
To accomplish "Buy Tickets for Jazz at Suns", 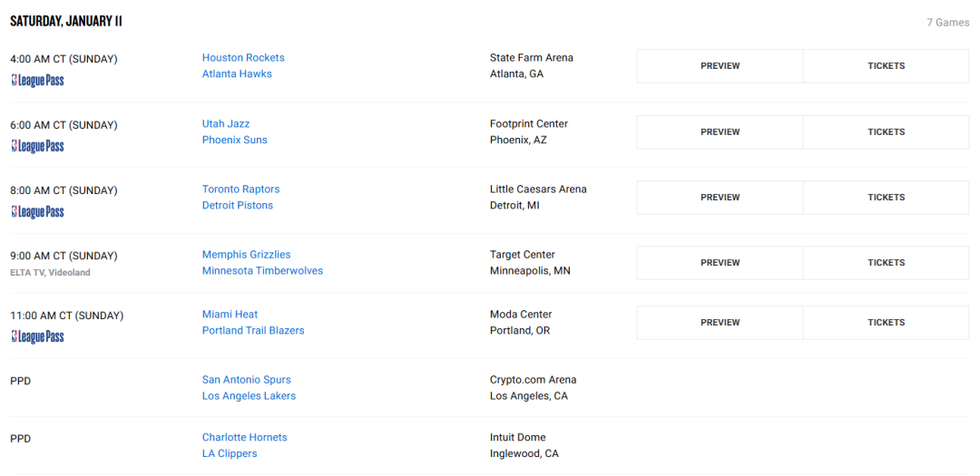I will 887,131.
